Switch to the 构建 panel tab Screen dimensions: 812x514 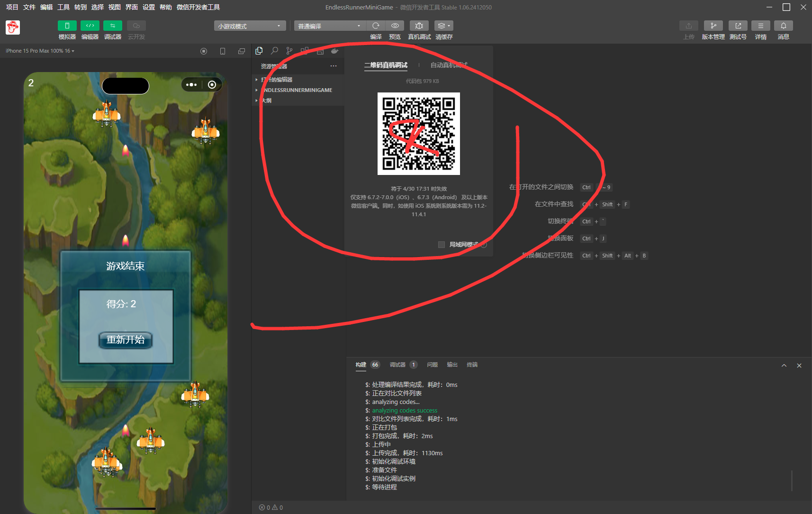361,365
